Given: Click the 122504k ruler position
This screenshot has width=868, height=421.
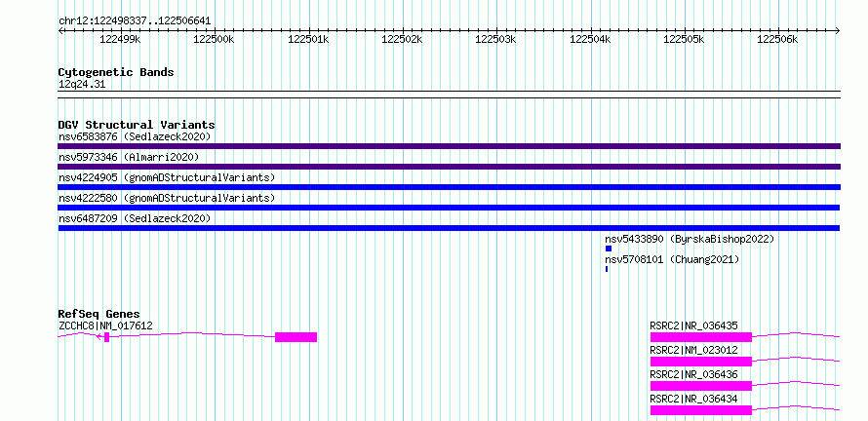Looking at the screenshot, I should click(590, 39).
